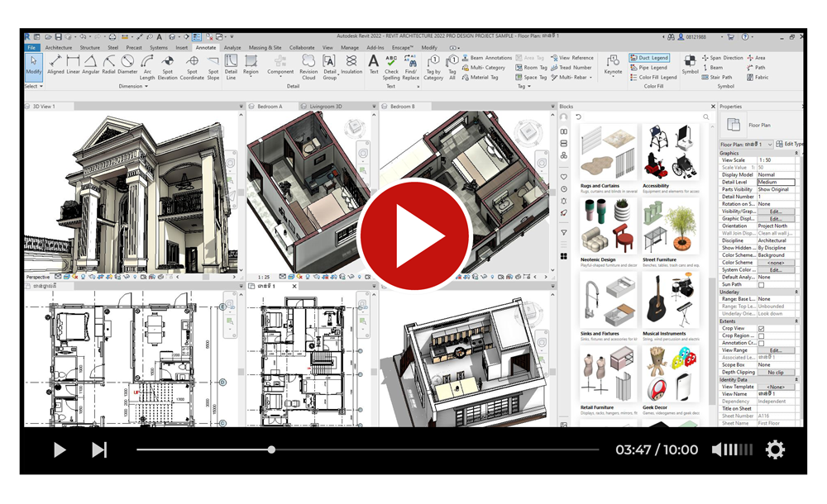Screen dimensions: 827x504
Task: Open the Keynote tool
Action: click(x=613, y=64)
